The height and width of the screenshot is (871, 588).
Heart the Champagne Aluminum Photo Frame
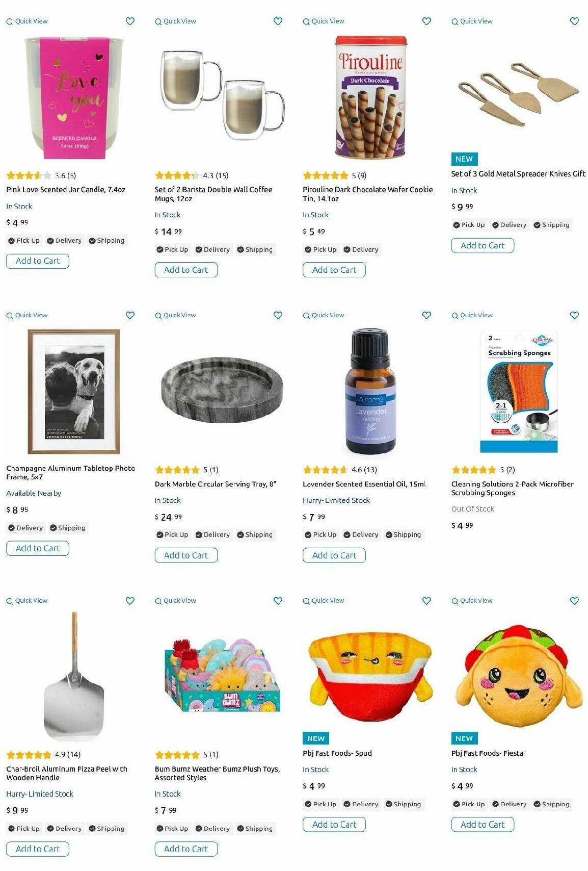(130, 315)
